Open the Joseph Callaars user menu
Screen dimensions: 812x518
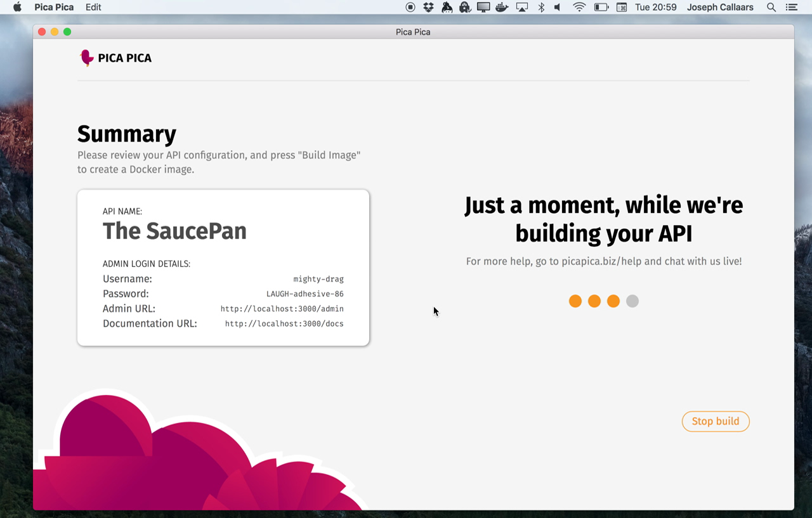click(x=720, y=8)
